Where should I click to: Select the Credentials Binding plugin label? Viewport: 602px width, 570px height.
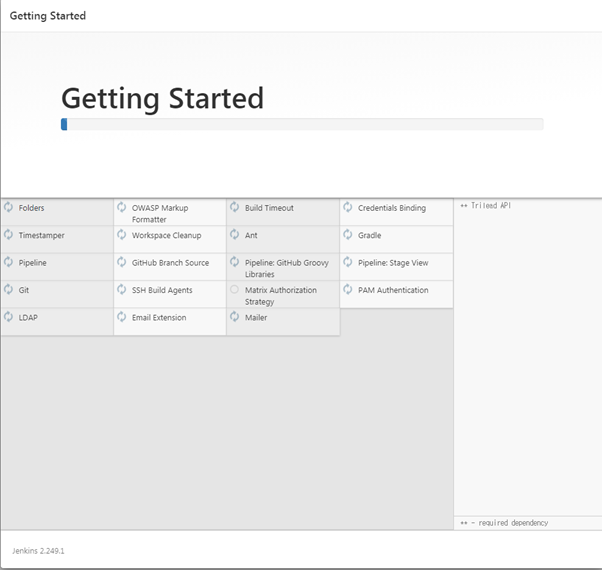coord(392,208)
